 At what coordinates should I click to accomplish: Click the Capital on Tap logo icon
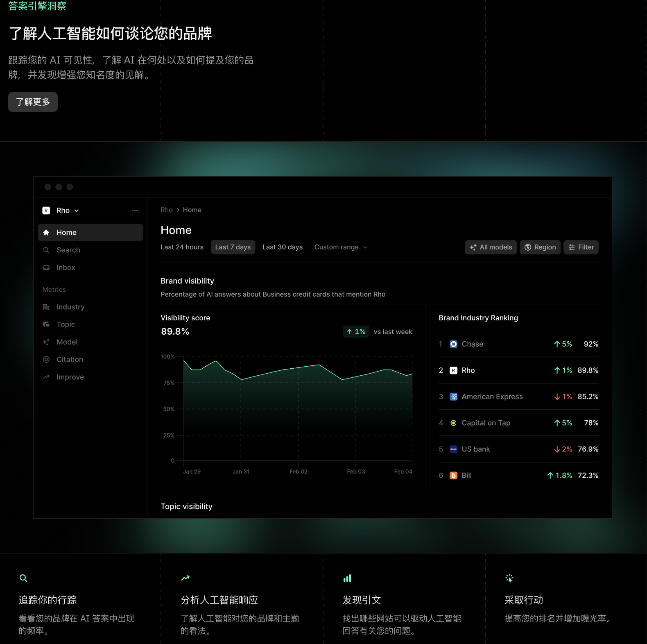click(454, 423)
